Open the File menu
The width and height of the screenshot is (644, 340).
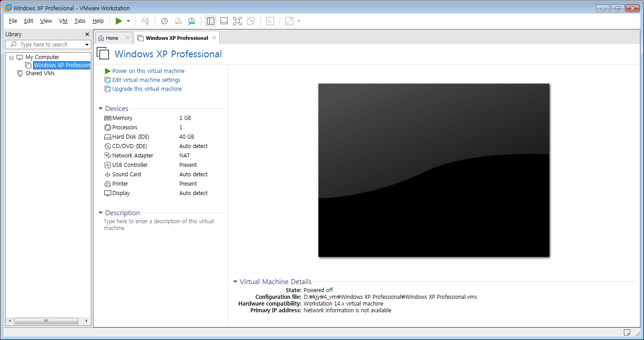tap(13, 21)
